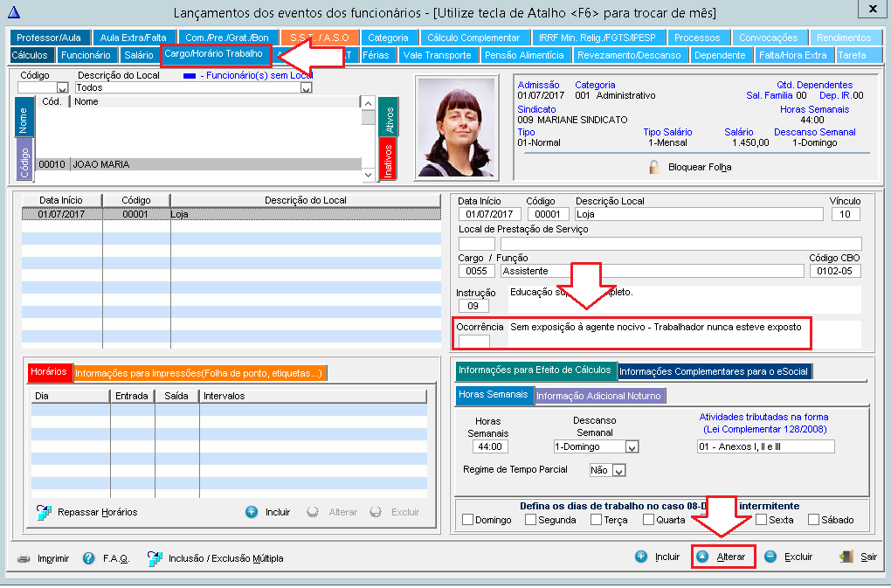Image resolution: width=891 pixels, height=588 pixels.
Task: Click the bottom Excluir button label
Action: [798, 557]
